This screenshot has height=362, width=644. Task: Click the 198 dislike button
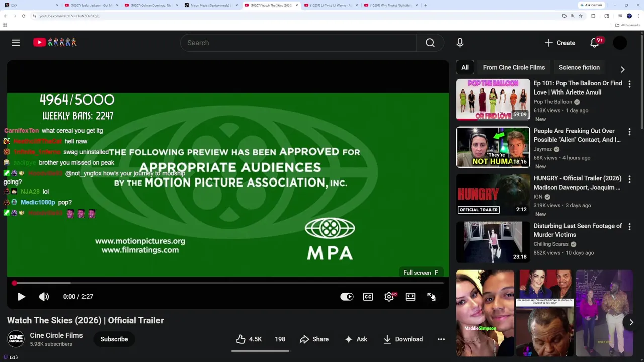[x=280, y=339]
